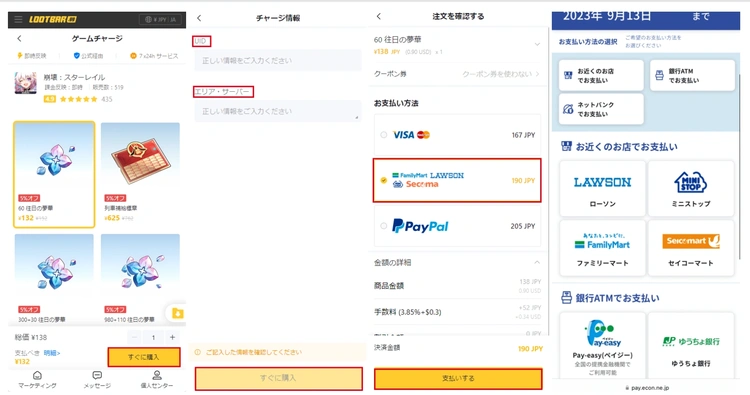The height and width of the screenshot is (395, 750).
Task: Increase quantity with the plus button
Action: (x=172, y=337)
